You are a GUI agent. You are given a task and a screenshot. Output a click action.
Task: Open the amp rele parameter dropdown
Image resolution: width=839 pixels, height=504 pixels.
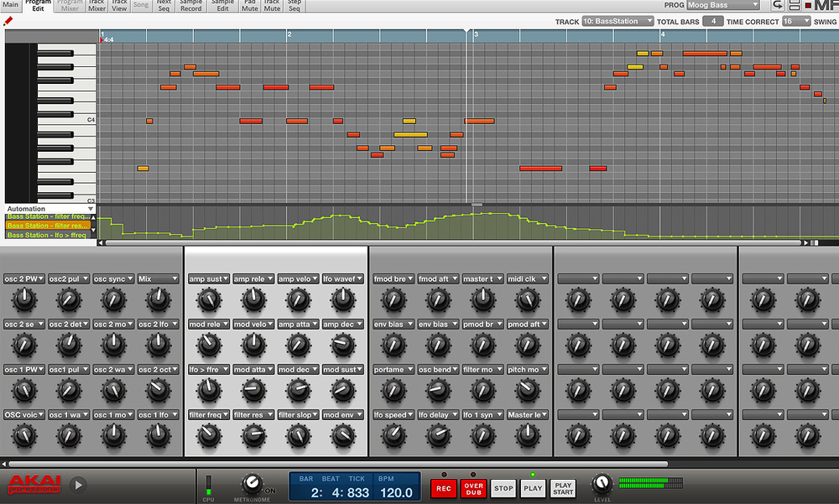click(x=253, y=278)
